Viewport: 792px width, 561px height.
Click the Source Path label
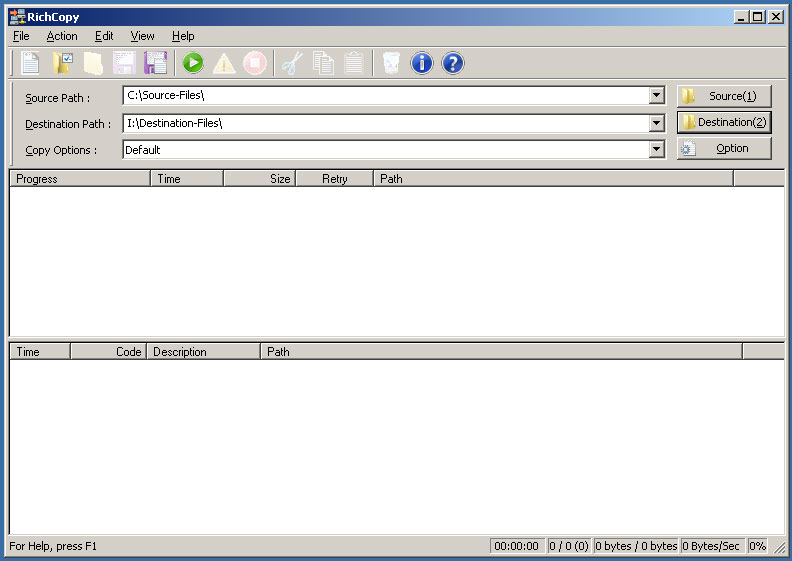[58, 98]
